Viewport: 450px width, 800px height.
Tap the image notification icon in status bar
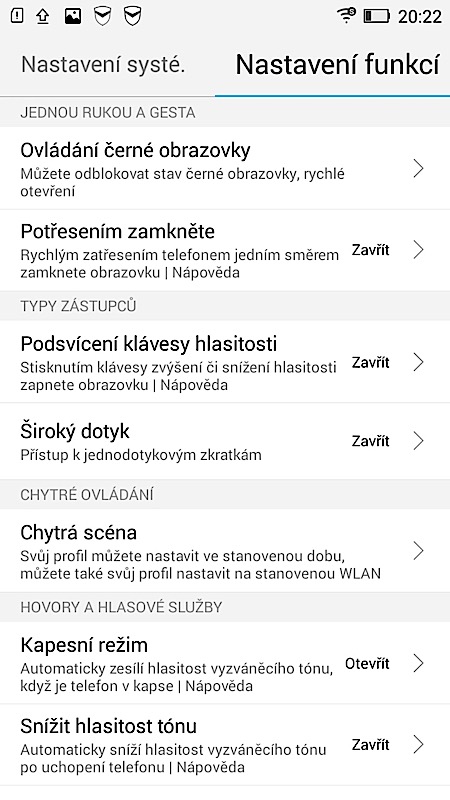73,16
